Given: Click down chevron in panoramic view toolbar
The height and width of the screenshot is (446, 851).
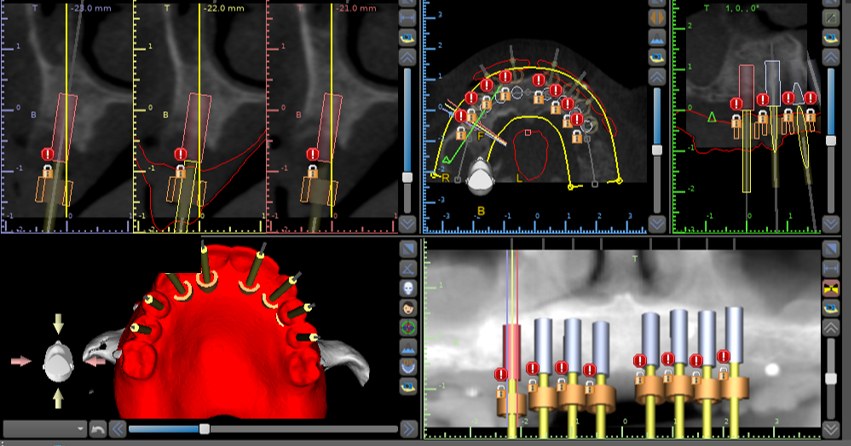Looking at the screenshot, I should coord(831,429).
